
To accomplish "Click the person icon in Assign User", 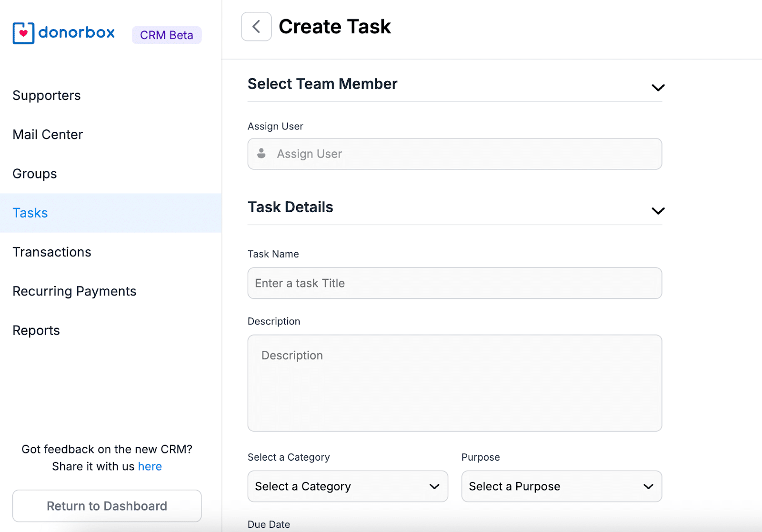I will tap(261, 154).
